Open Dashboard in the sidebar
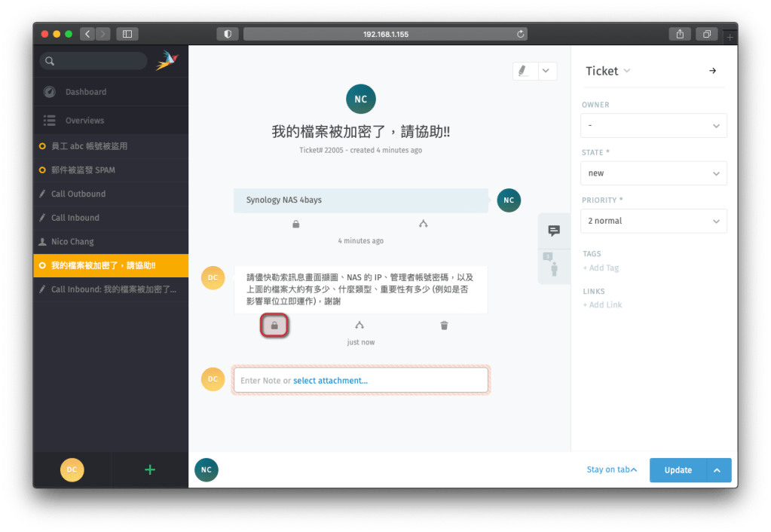The width and height of the screenshot is (771, 532). pyautogui.click(x=85, y=92)
